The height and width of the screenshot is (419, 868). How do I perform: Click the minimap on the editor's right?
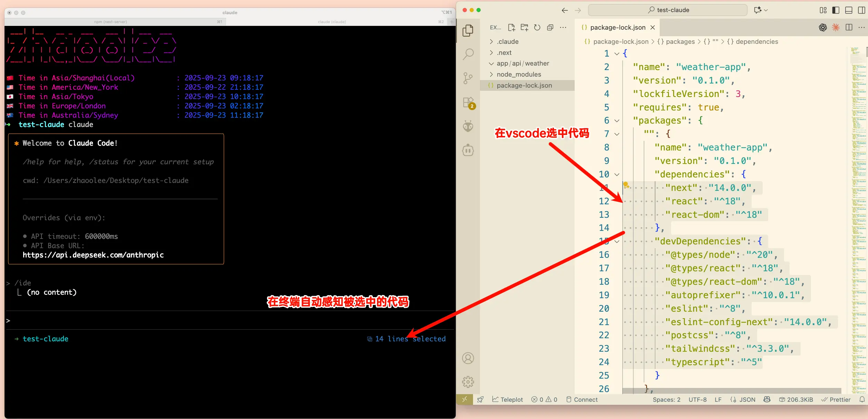coord(858,207)
